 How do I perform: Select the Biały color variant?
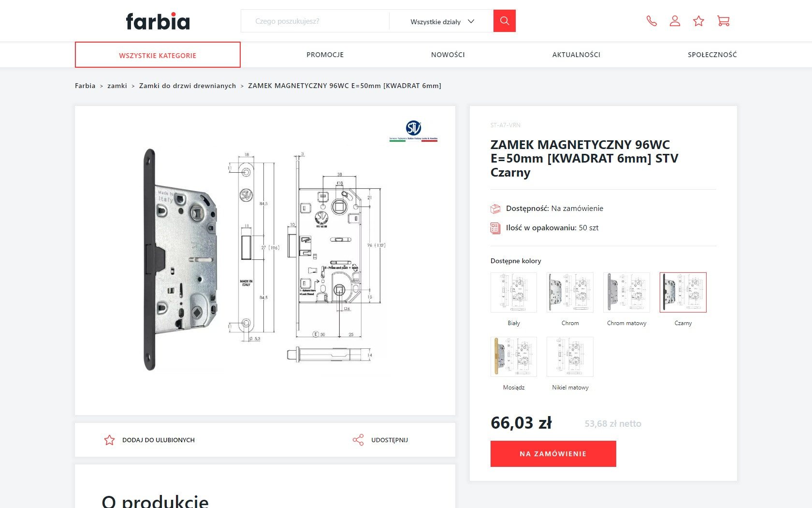pyautogui.click(x=513, y=293)
